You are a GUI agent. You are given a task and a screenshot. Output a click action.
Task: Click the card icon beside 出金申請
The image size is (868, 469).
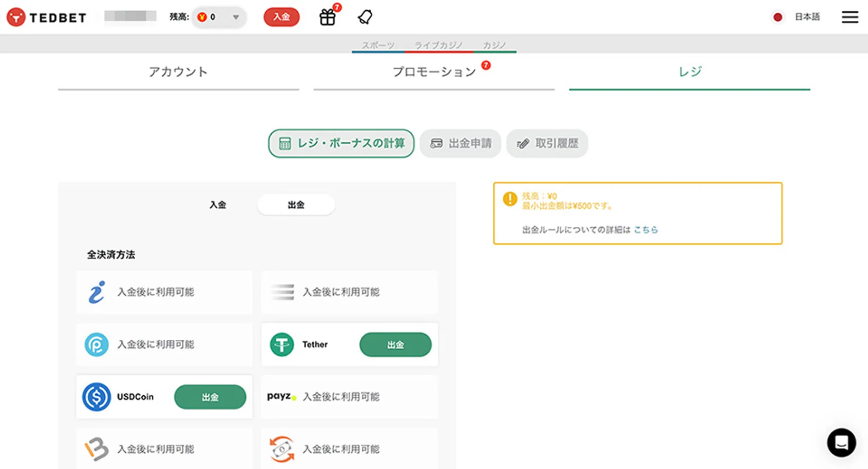tap(436, 144)
